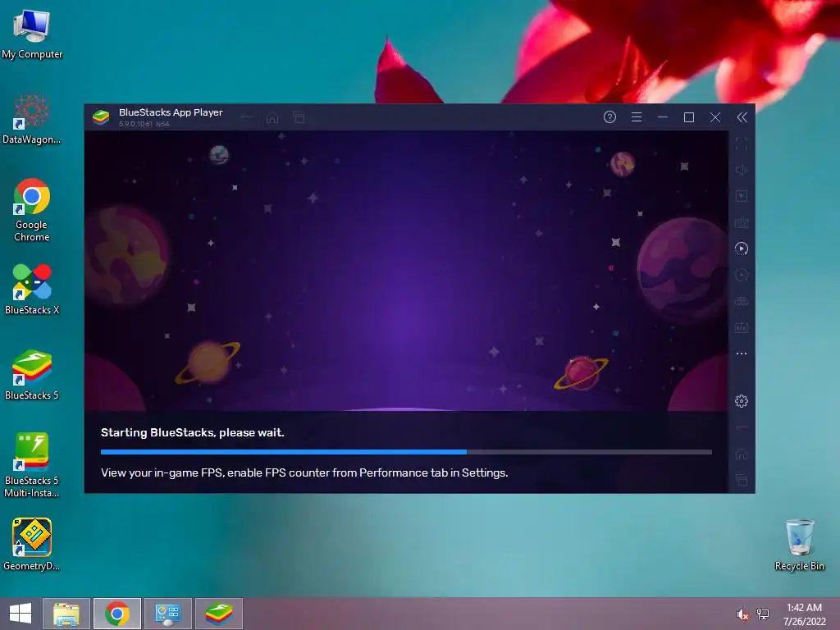Select the GeometryDash desktop shortcut
This screenshot has width=840, height=630.
32,545
